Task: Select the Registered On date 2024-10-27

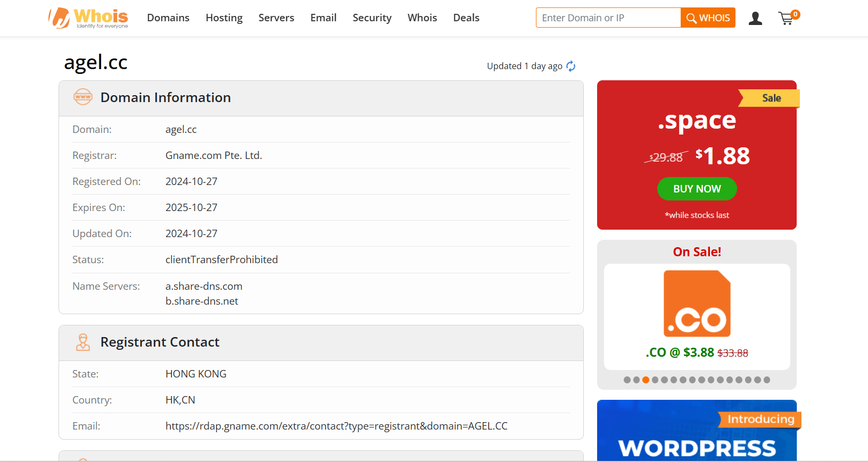Action: click(192, 181)
